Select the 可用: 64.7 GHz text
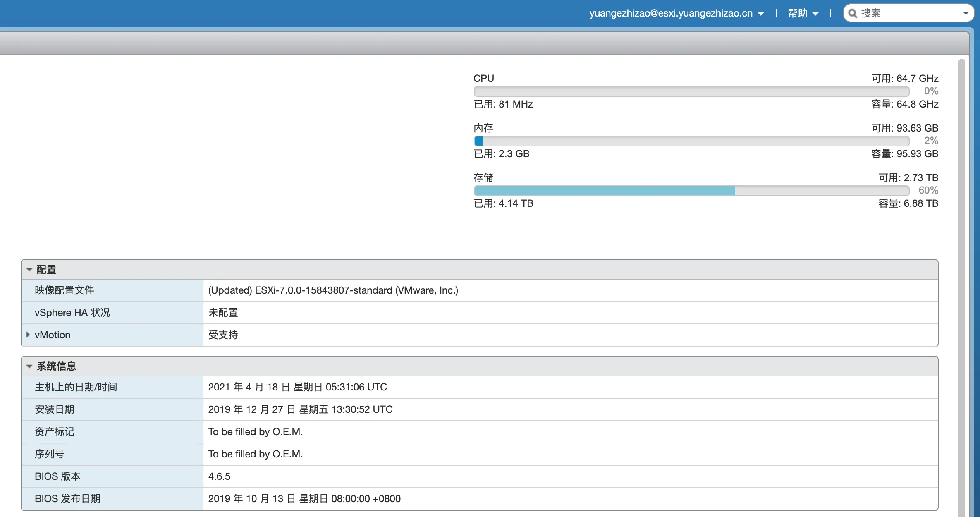The width and height of the screenshot is (980, 517). [905, 79]
